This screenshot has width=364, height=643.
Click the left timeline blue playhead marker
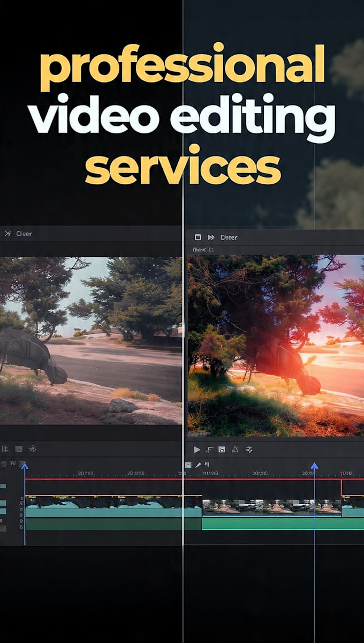click(x=24, y=467)
